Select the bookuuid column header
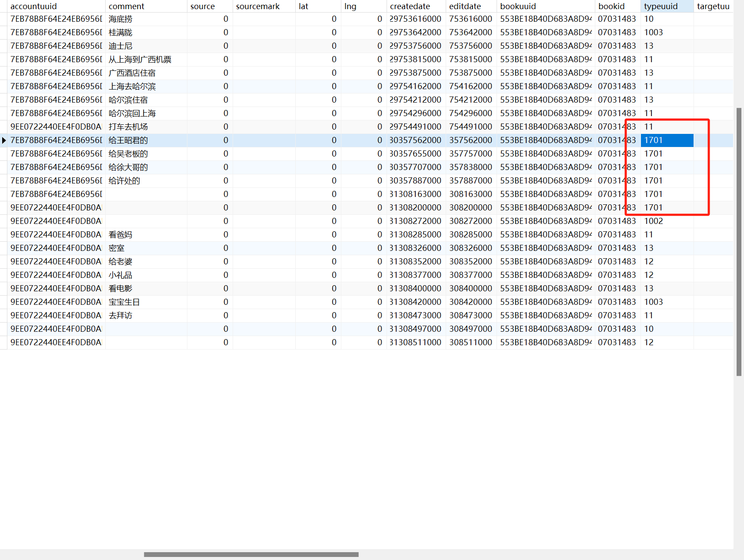 click(x=518, y=6)
